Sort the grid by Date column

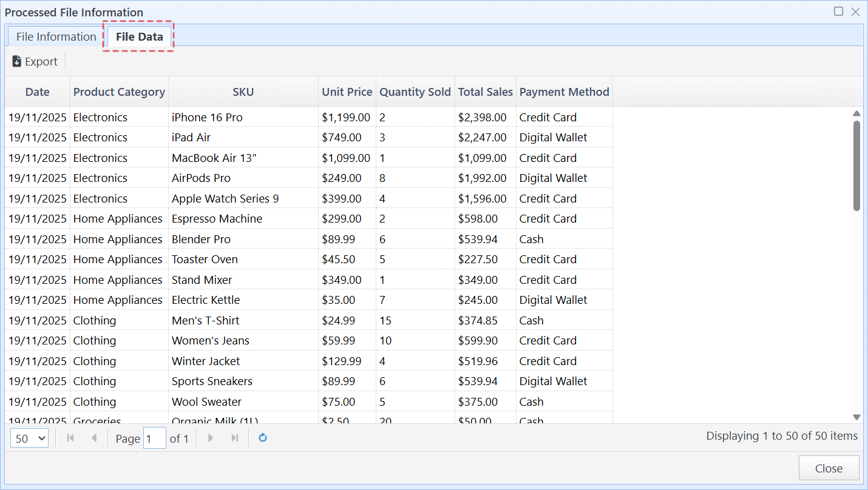pyautogui.click(x=37, y=92)
